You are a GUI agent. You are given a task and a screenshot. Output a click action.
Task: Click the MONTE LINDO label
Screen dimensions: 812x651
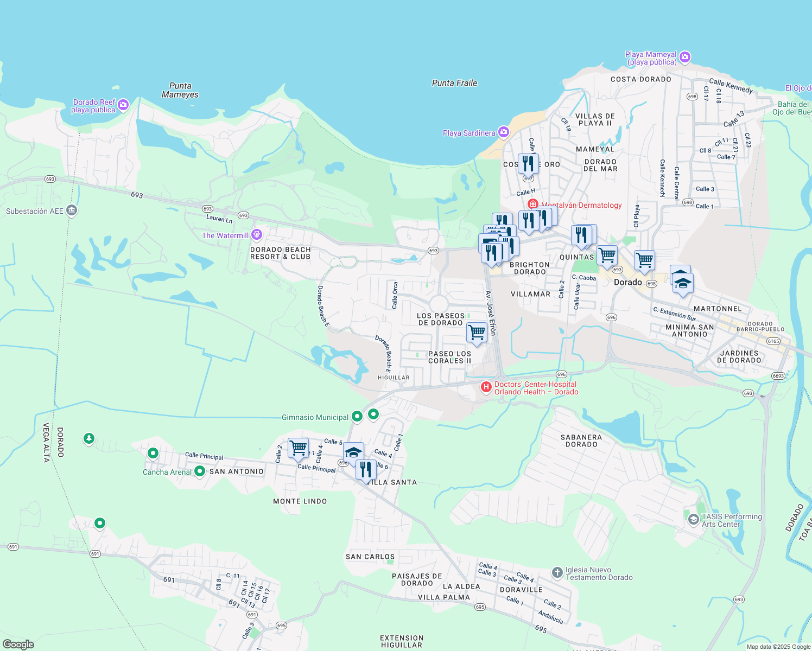(x=300, y=501)
